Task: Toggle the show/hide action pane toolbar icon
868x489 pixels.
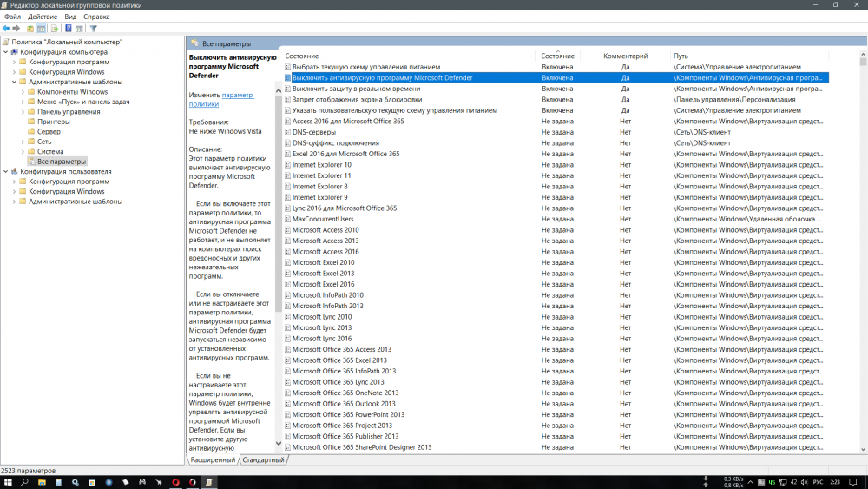Action: click(x=79, y=29)
